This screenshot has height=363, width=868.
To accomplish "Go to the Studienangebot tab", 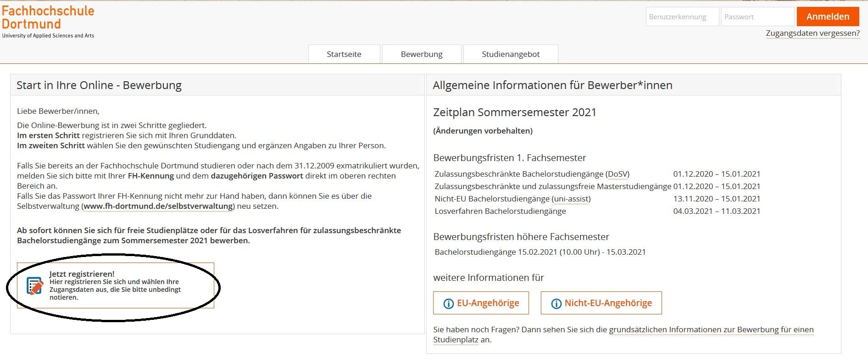I will pyautogui.click(x=511, y=54).
